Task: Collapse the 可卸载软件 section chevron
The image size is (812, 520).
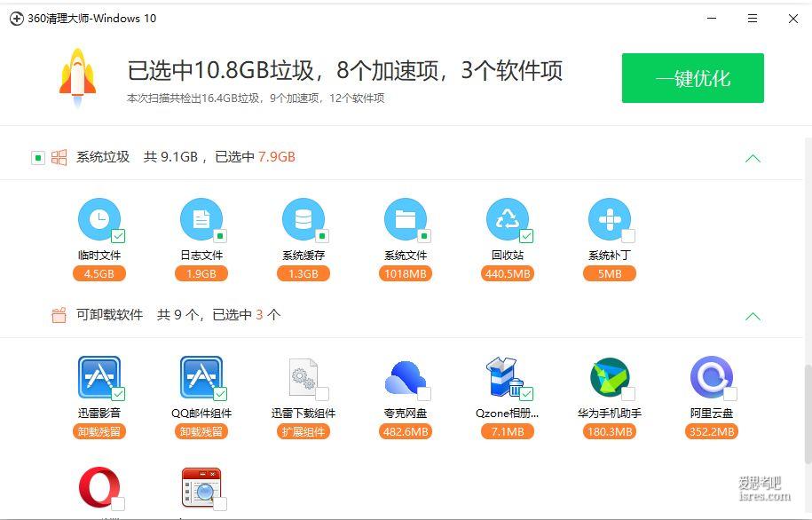Action: tap(753, 316)
